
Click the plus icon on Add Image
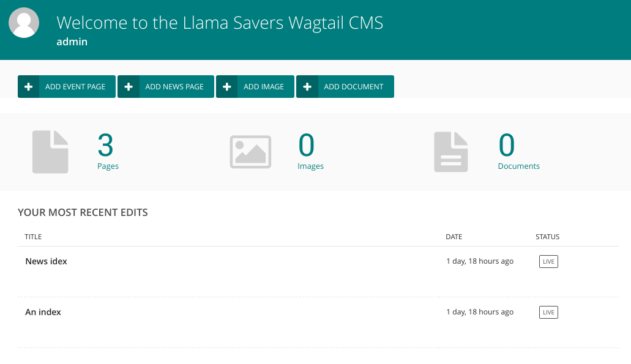click(226, 86)
